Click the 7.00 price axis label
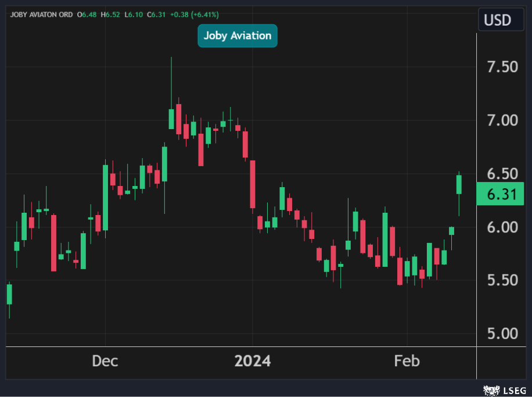The image size is (532, 397). coord(502,120)
